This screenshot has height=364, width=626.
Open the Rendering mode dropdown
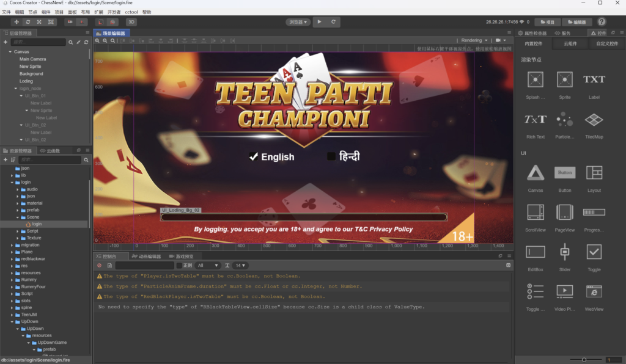point(474,40)
